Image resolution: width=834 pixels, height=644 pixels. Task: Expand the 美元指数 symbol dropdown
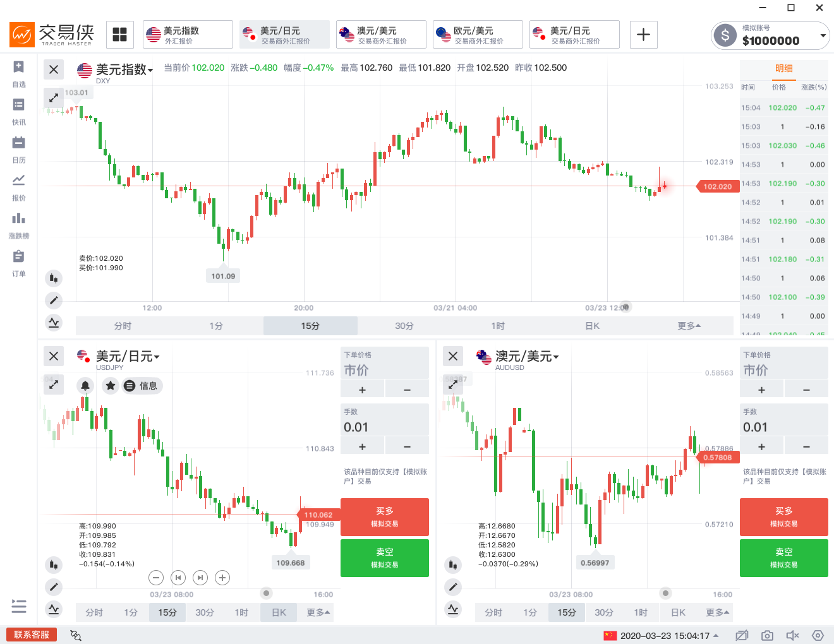coord(150,71)
